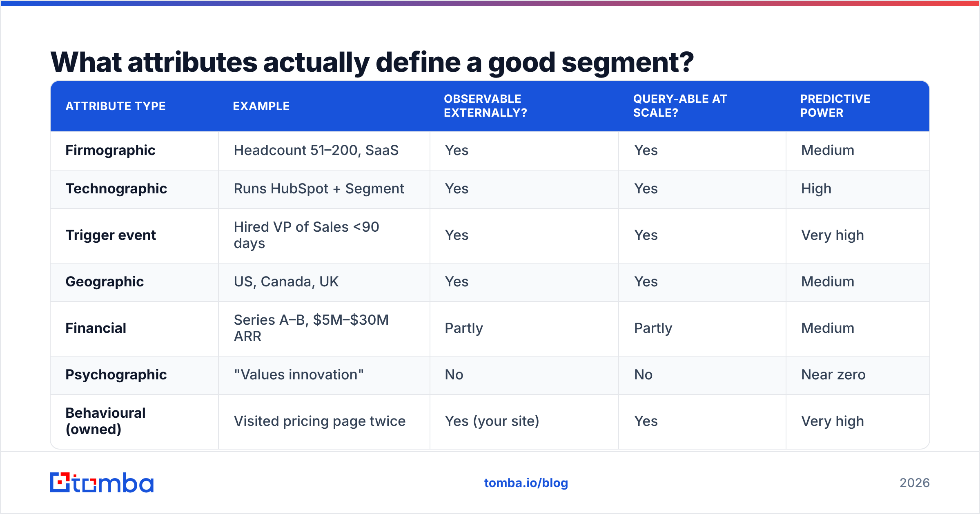Click Observable 'Yes' in Geographic row

click(x=457, y=282)
